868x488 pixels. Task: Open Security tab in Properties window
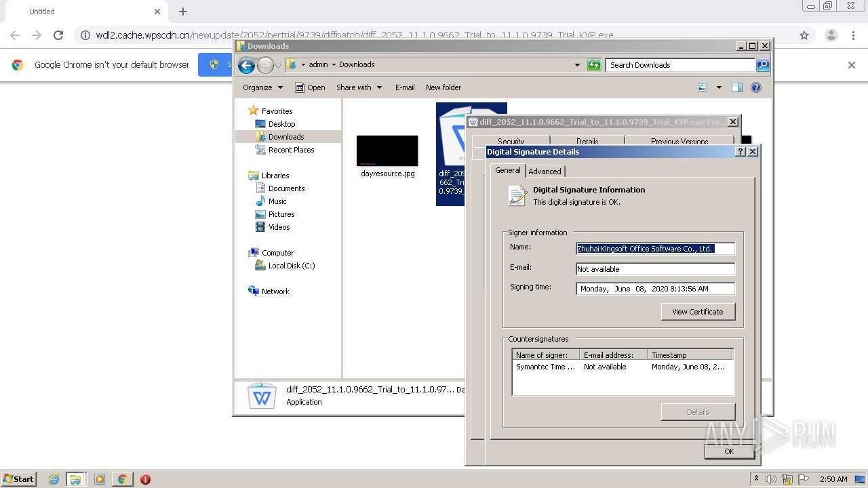pyautogui.click(x=511, y=142)
